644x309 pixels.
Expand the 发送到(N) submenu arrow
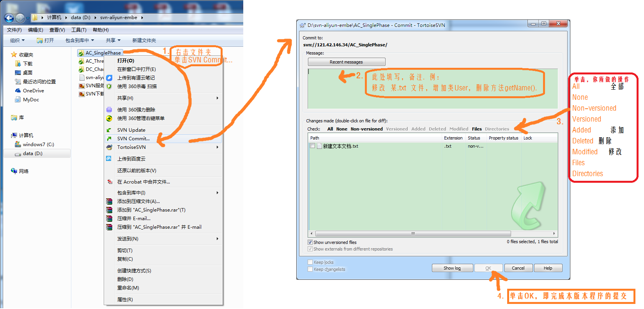(218, 238)
